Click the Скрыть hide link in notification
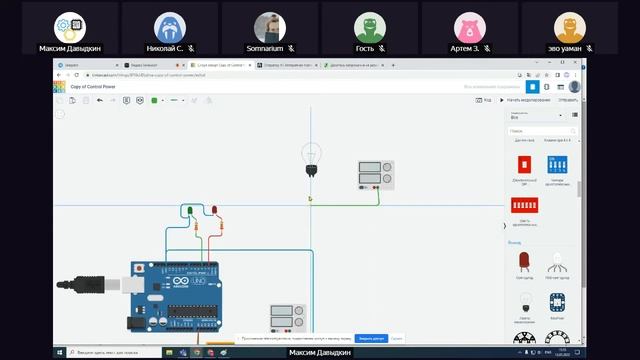This screenshot has height=360, width=640. [396, 338]
